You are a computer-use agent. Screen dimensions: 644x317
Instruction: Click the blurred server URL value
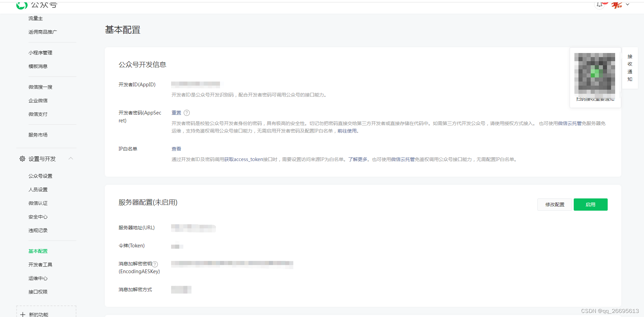(x=194, y=228)
